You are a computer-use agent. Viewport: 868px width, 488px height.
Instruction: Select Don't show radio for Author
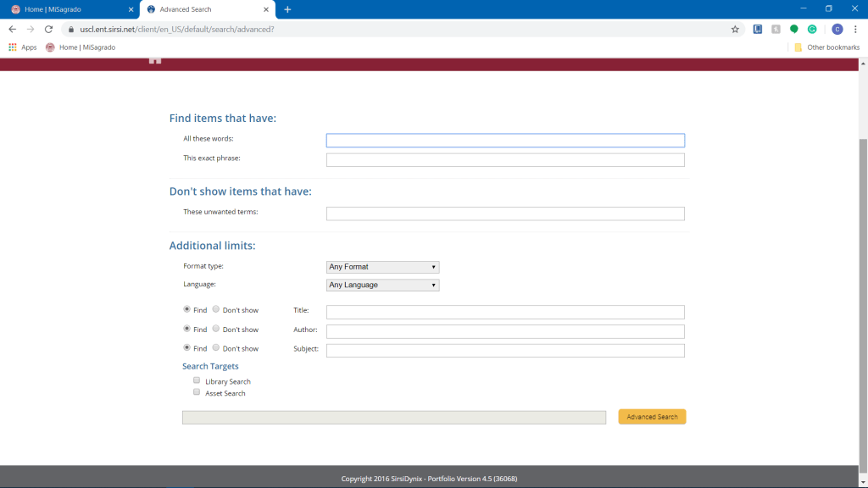point(216,329)
